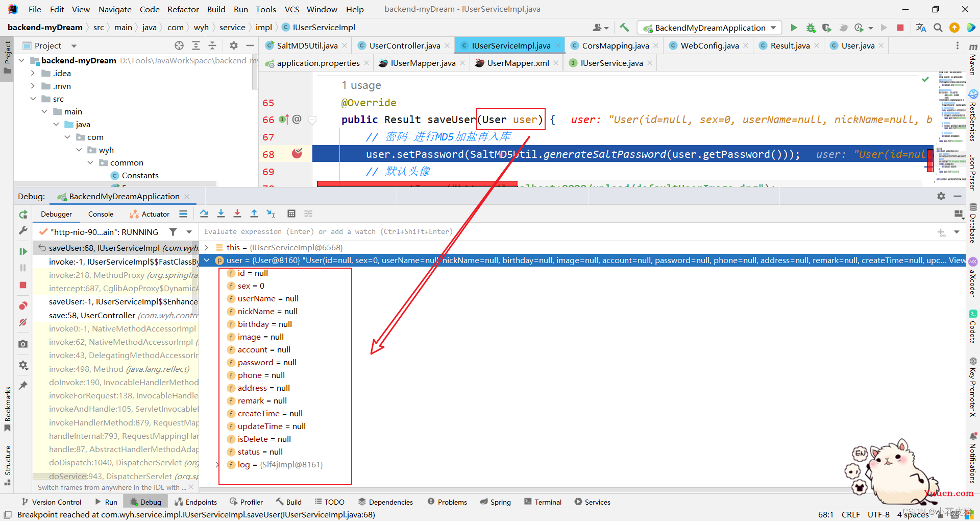Resume program in the debug sidebar

23,251
